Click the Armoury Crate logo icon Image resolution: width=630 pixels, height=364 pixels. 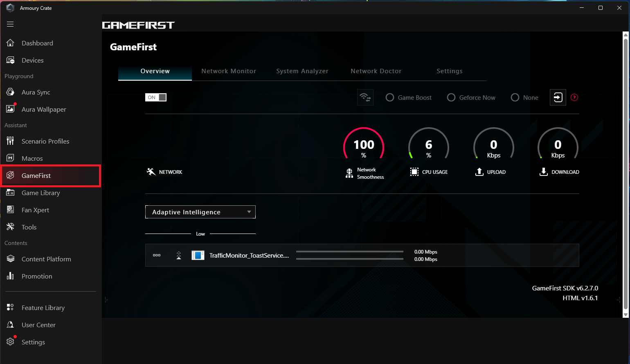pyautogui.click(x=11, y=8)
